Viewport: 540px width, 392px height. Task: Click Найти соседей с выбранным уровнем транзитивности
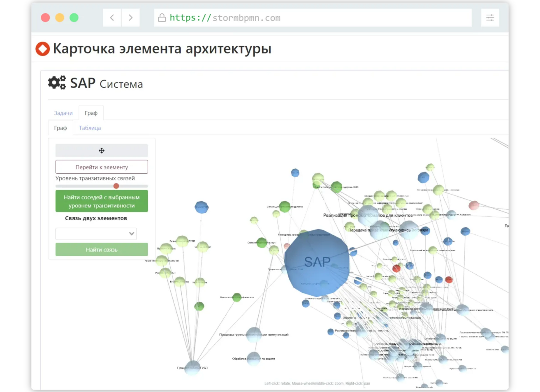(102, 201)
